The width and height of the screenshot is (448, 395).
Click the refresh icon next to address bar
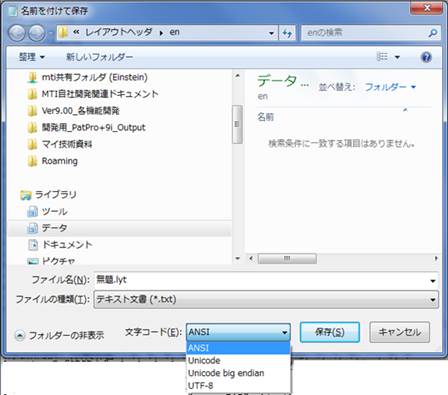(x=287, y=33)
